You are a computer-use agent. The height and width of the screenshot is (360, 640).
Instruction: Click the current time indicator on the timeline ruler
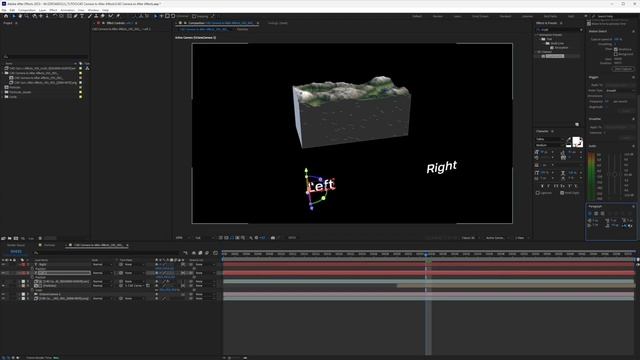pyautogui.click(x=426, y=254)
